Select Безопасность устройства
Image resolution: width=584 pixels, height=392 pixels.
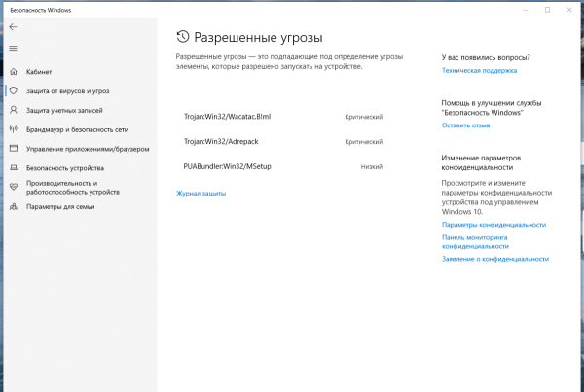pos(65,168)
